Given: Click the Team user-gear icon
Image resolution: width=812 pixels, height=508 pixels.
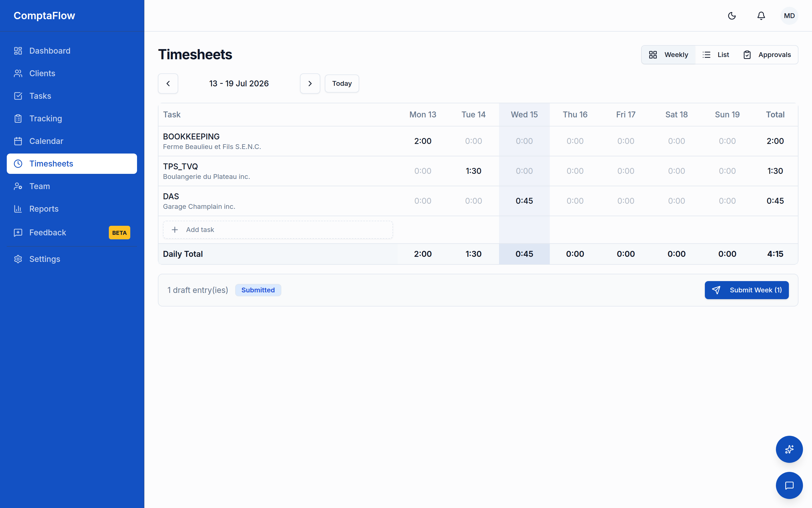Looking at the screenshot, I should pyautogui.click(x=18, y=186).
